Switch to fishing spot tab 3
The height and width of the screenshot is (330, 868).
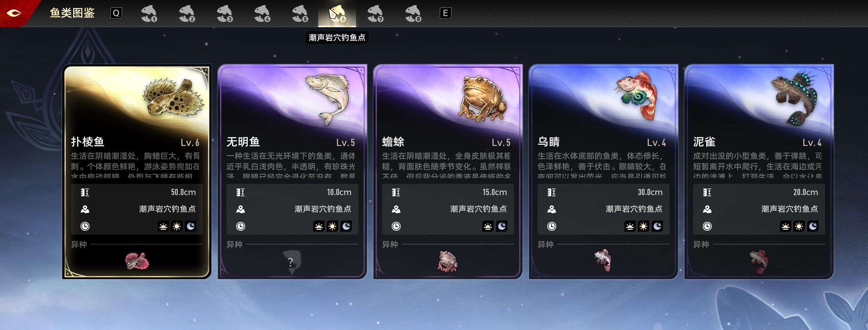225,14
